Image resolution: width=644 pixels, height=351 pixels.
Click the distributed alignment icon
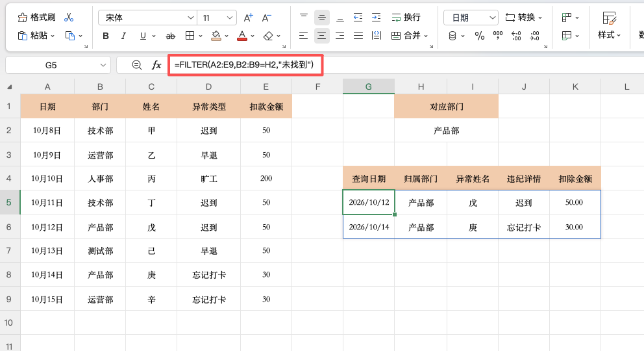tap(377, 36)
